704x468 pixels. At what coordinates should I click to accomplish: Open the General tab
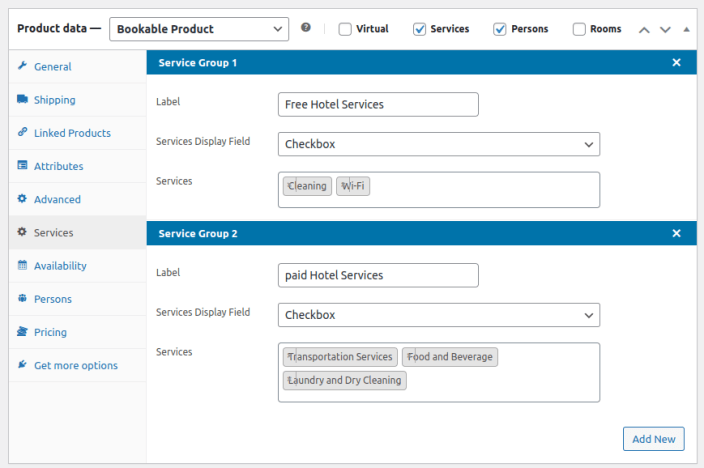click(78, 66)
